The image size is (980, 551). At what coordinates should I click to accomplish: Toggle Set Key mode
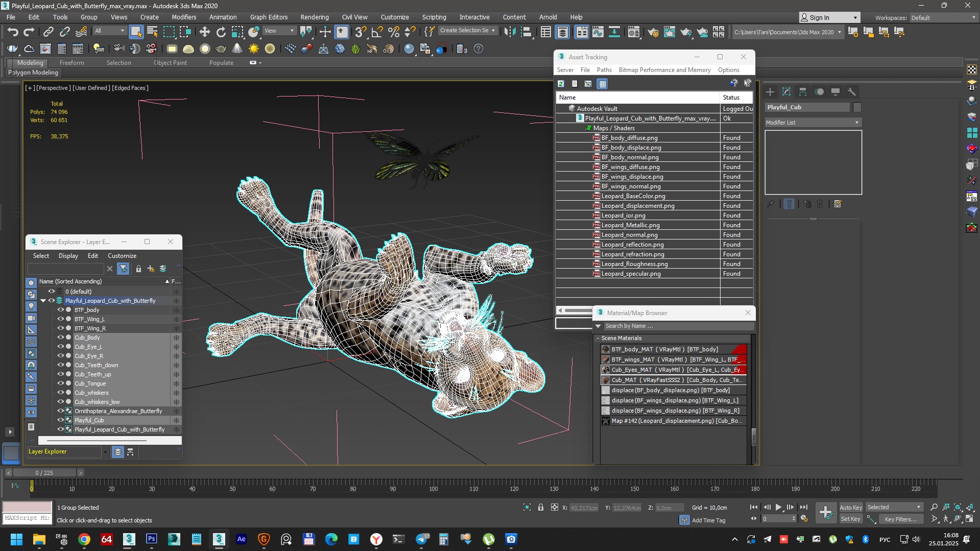(x=851, y=519)
